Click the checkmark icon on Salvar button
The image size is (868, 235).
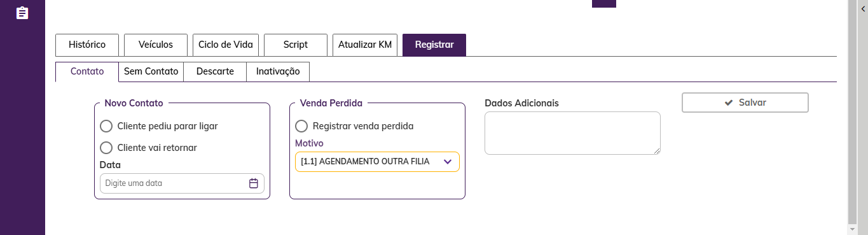point(729,103)
